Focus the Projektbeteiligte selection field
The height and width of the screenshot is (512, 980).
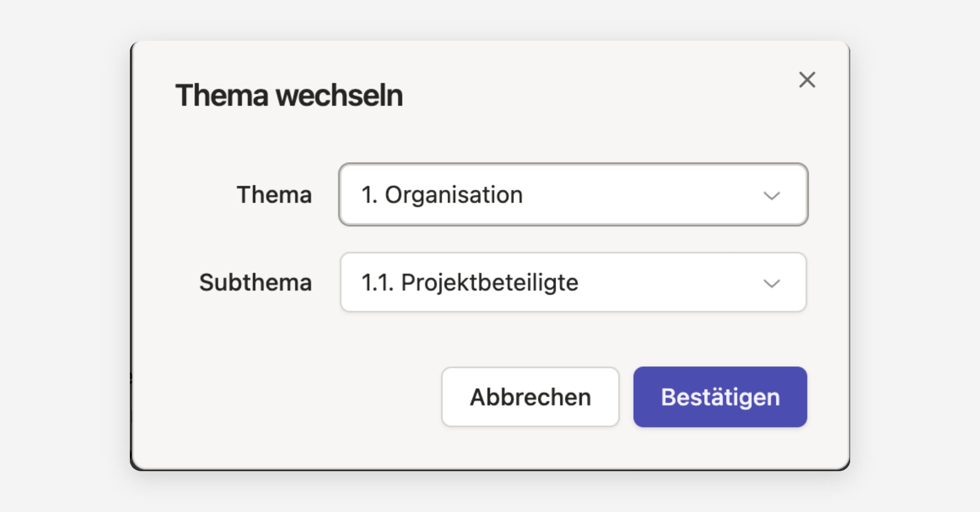pyautogui.click(x=573, y=282)
